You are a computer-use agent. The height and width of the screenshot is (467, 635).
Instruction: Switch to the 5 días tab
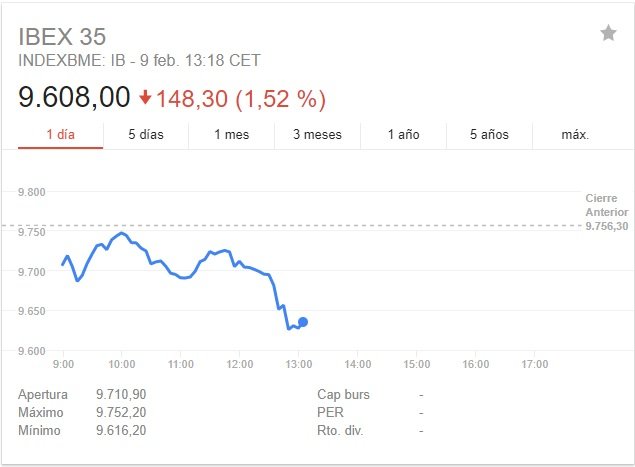pos(146,135)
